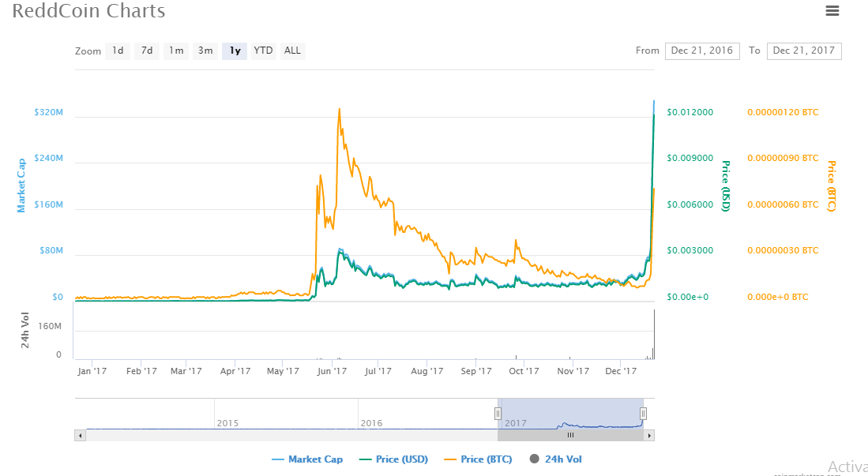
Task: Show ALL historical data range
Action: click(292, 51)
